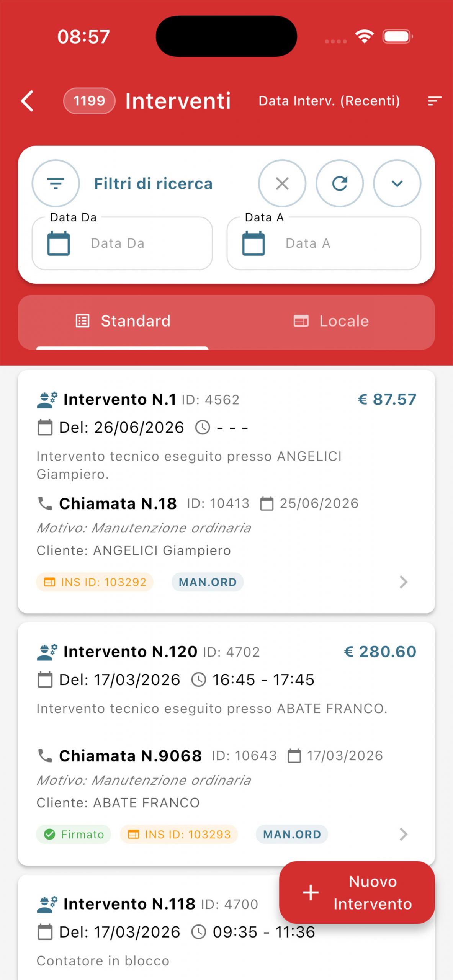Tap the back arrow icon
This screenshot has height=980, width=453.
click(28, 101)
